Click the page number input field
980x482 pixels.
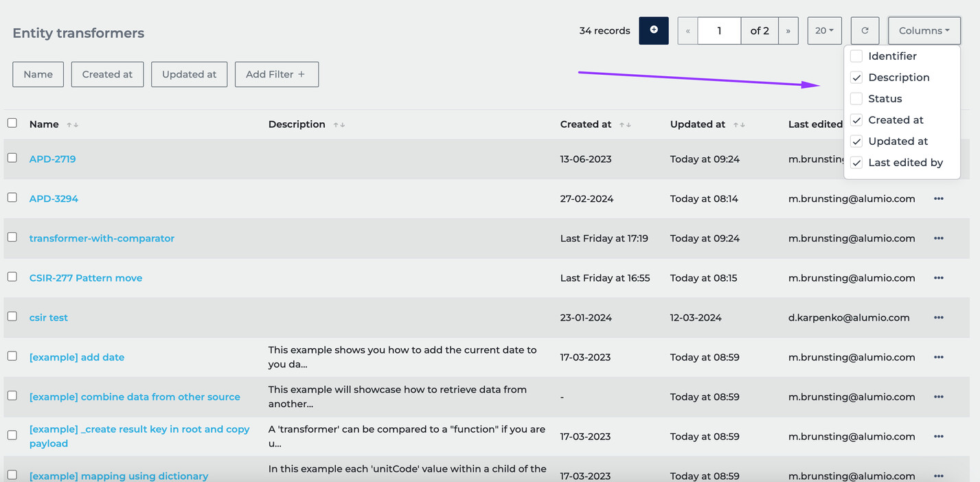pyautogui.click(x=719, y=31)
